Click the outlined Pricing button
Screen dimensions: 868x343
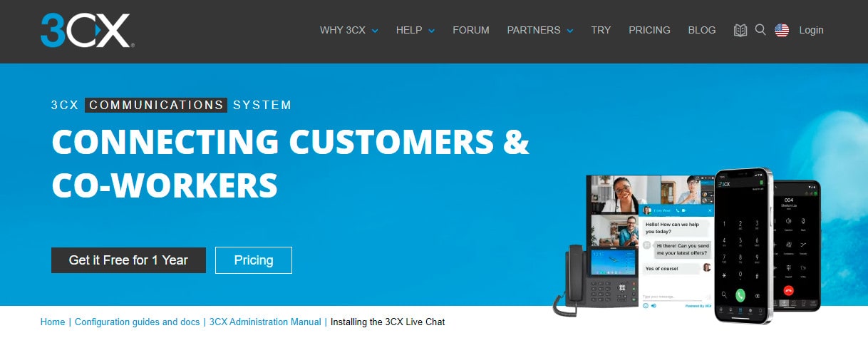pyautogui.click(x=254, y=260)
